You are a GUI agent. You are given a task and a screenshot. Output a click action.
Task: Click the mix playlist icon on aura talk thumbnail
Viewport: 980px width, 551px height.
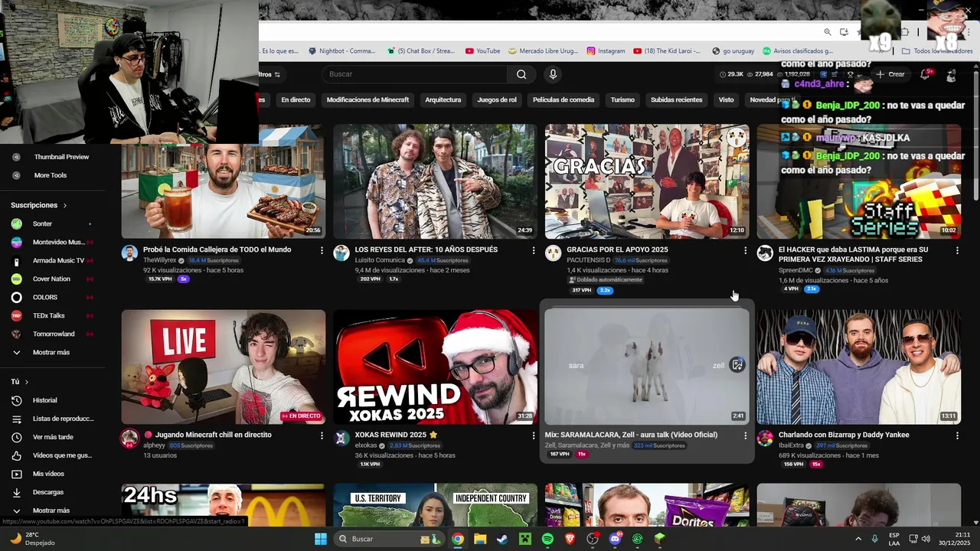737,365
